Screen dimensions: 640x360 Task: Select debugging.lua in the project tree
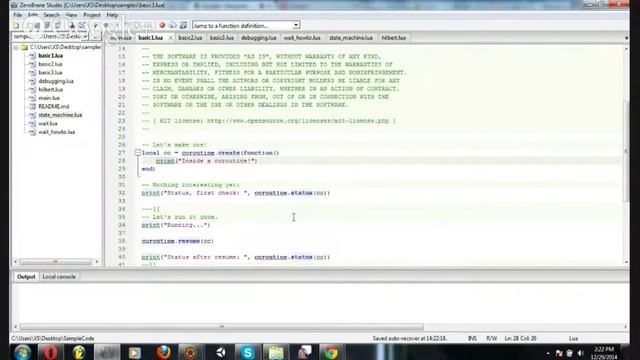coord(56,81)
